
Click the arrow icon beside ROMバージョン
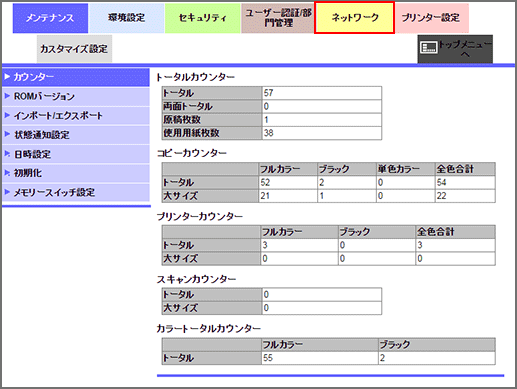pos(7,96)
